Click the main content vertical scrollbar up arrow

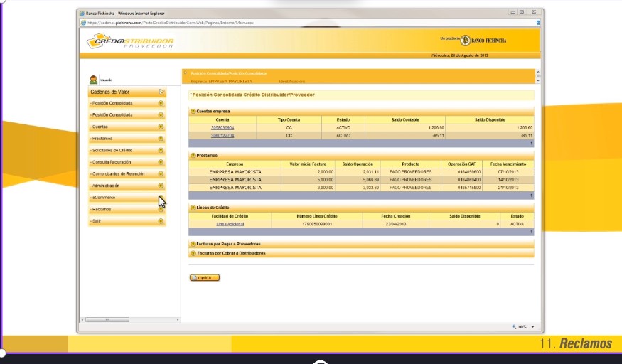click(x=538, y=71)
